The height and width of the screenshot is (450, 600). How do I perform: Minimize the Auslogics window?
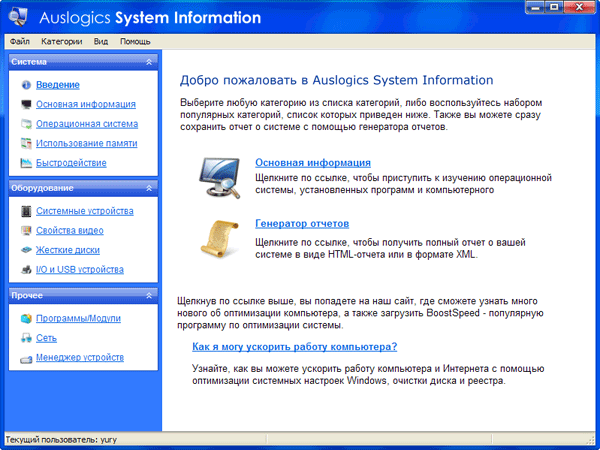pyautogui.click(x=537, y=7)
